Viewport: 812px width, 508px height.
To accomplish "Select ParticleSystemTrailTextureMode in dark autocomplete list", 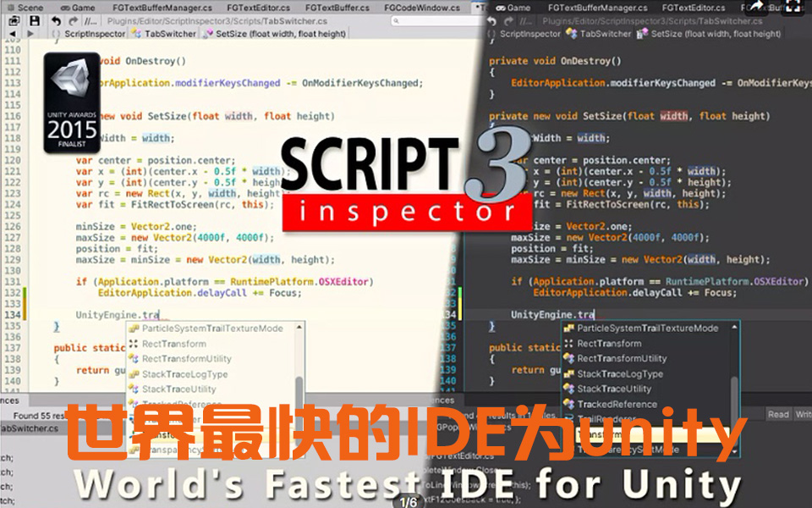I will [x=646, y=329].
